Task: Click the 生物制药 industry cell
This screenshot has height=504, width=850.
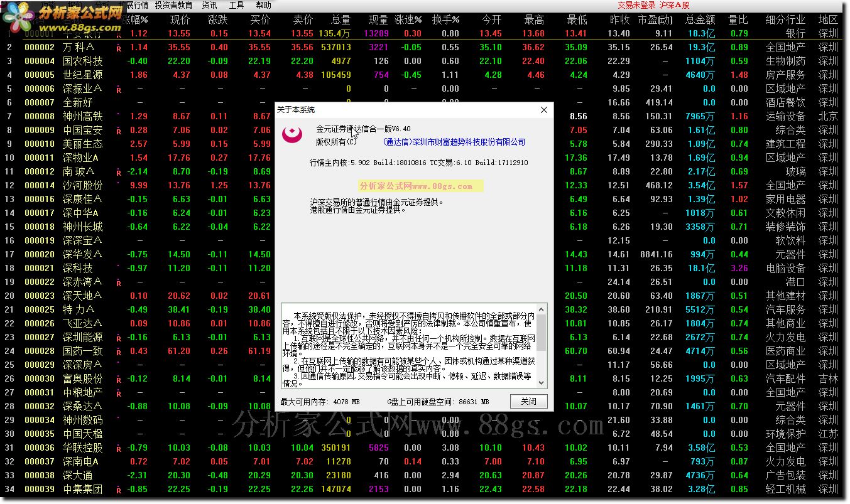Action: click(785, 62)
